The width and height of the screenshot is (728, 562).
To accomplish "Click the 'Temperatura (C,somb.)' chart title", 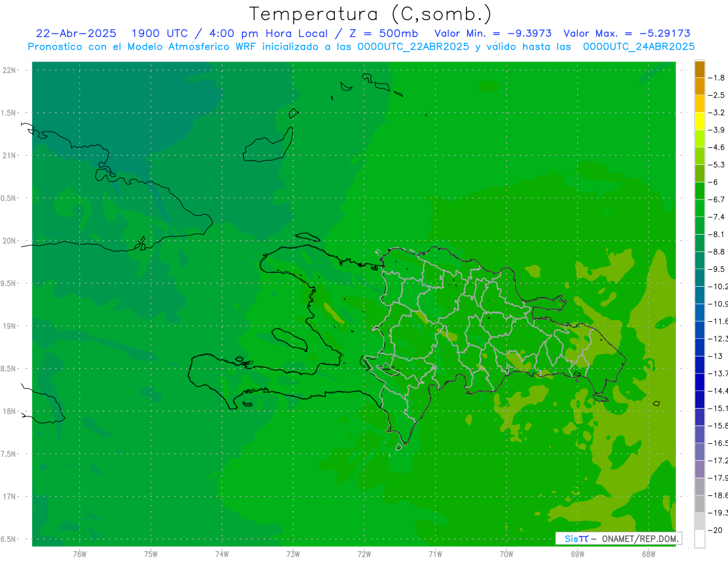I will tap(371, 14).
